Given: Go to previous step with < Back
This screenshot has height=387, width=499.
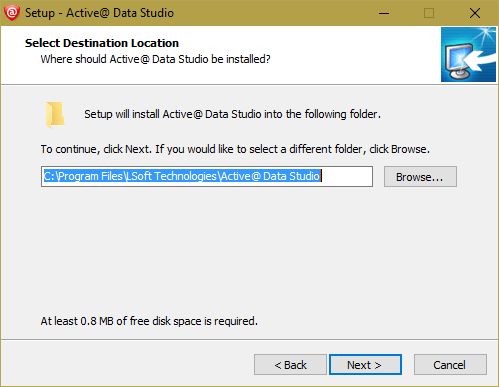Looking at the screenshot, I should click(x=290, y=365).
